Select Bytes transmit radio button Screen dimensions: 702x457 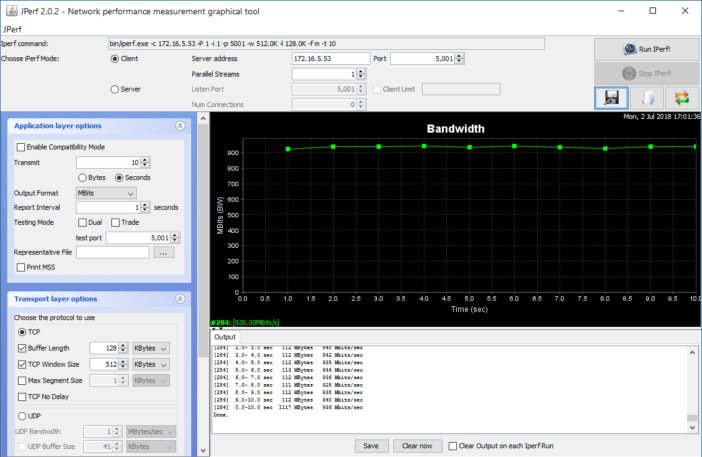82,178
